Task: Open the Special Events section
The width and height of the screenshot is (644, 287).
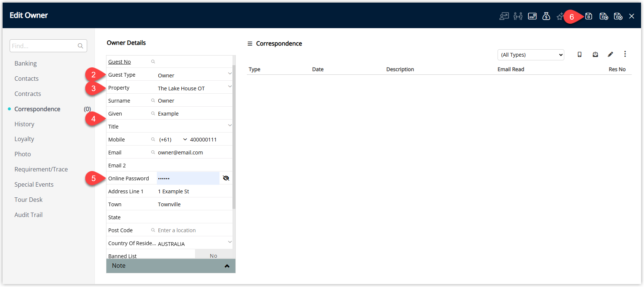Action: pyautogui.click(x=34, y=184)
